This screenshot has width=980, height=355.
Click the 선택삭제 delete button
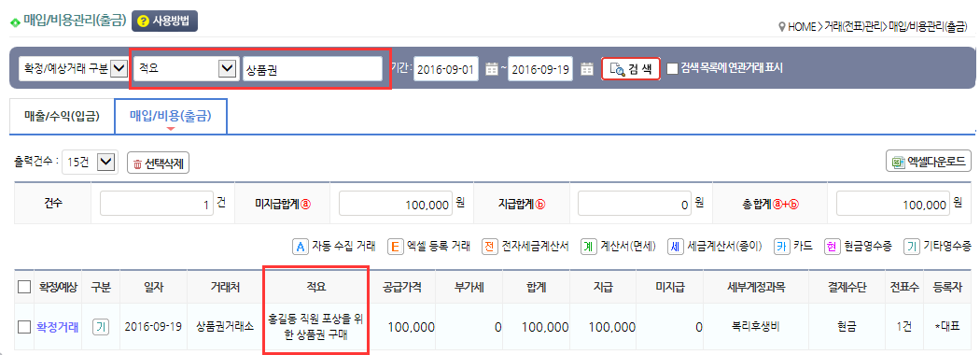tap(158, 163)
